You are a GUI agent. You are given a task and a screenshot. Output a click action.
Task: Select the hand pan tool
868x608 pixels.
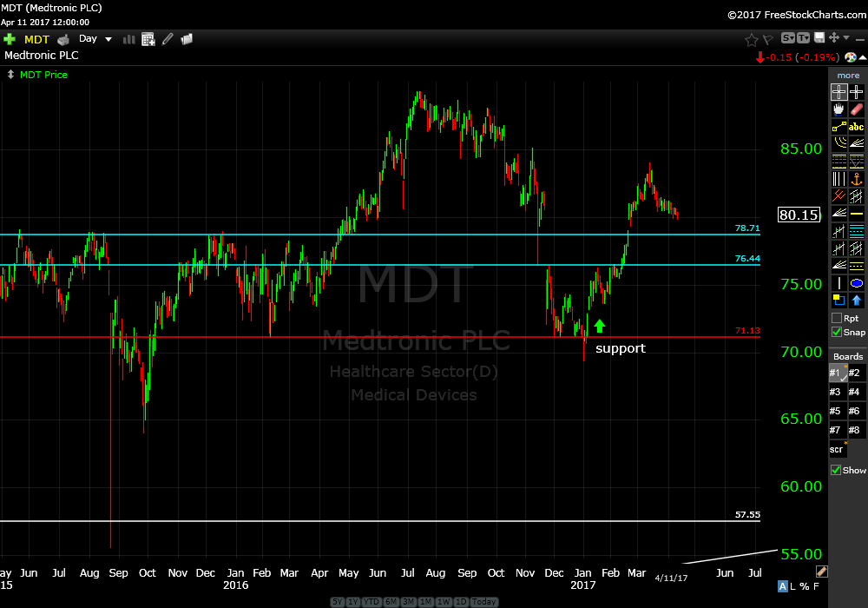838,109
